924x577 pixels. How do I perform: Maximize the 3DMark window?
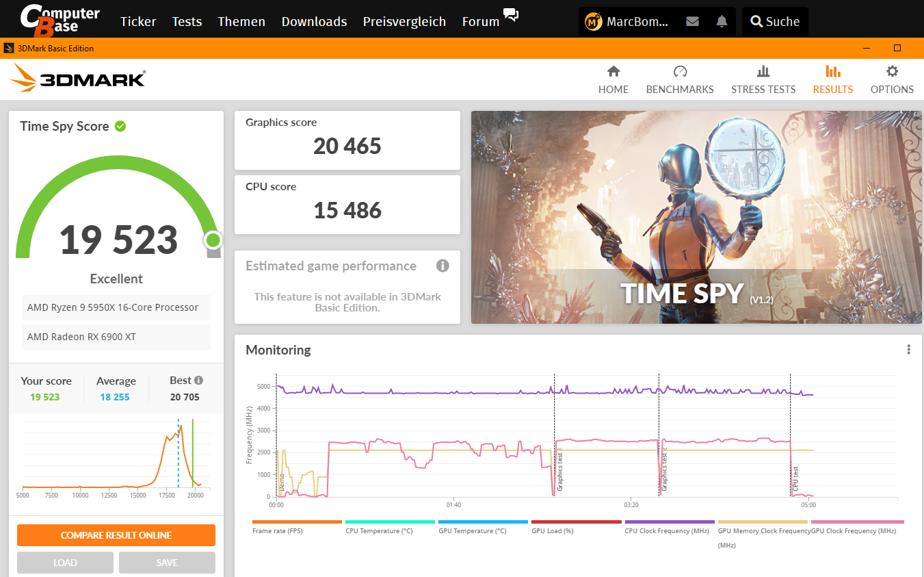pyautogui.click(x=897, y=48)
